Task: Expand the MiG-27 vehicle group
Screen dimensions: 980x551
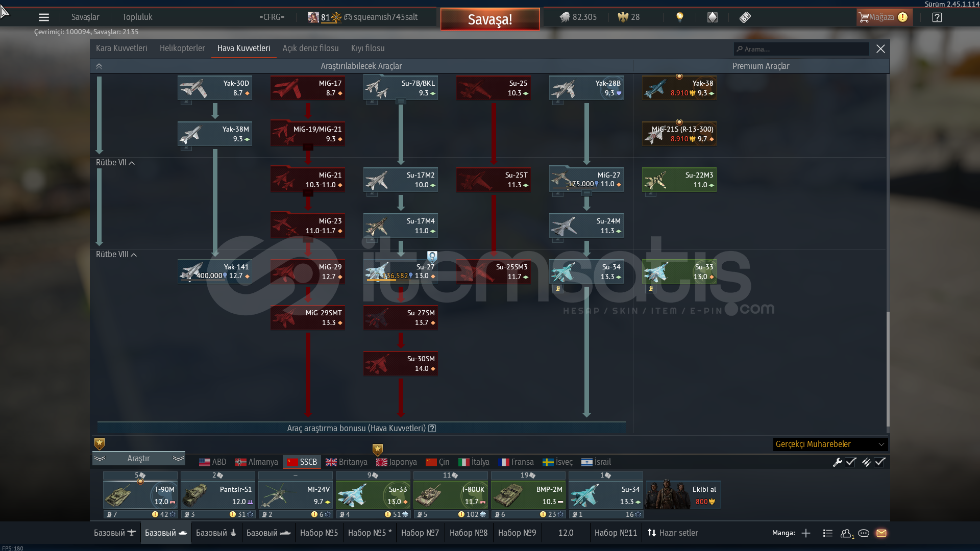Action: (587, 193)
